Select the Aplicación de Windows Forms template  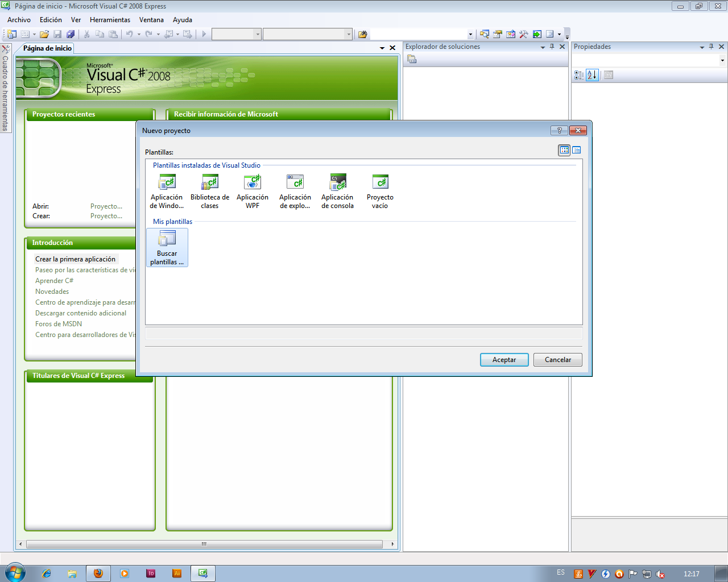[x=167, y=192]
